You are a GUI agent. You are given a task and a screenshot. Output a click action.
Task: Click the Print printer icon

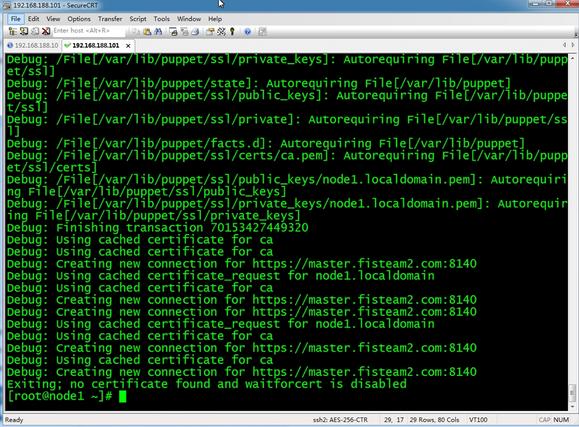click(195, 32)
